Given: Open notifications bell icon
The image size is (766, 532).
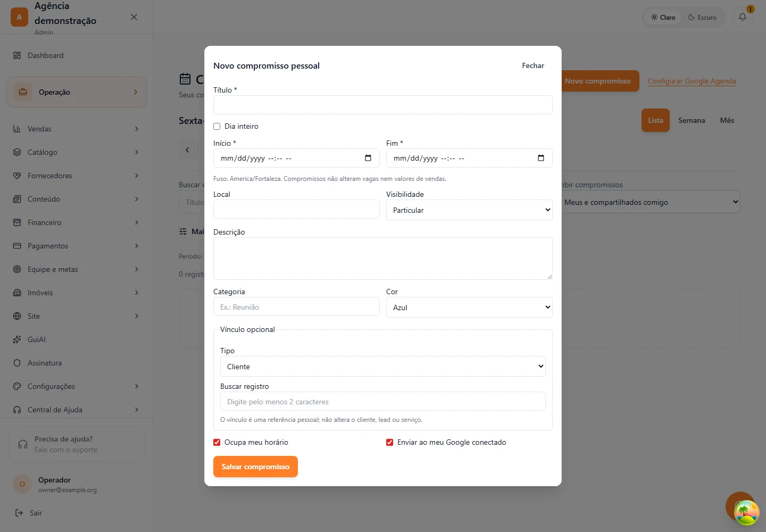Looking at the screenshot, I should [743, 17].
